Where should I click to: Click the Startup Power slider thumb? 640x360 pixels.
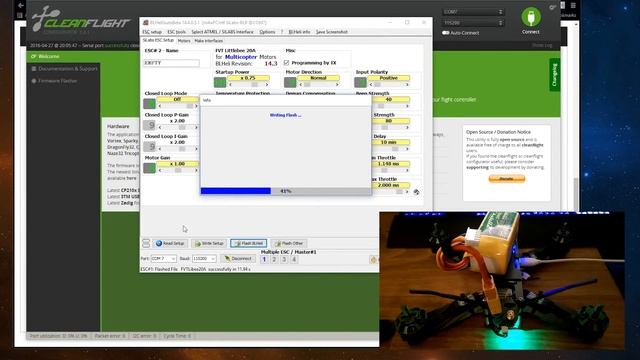[x=254, y=84]
